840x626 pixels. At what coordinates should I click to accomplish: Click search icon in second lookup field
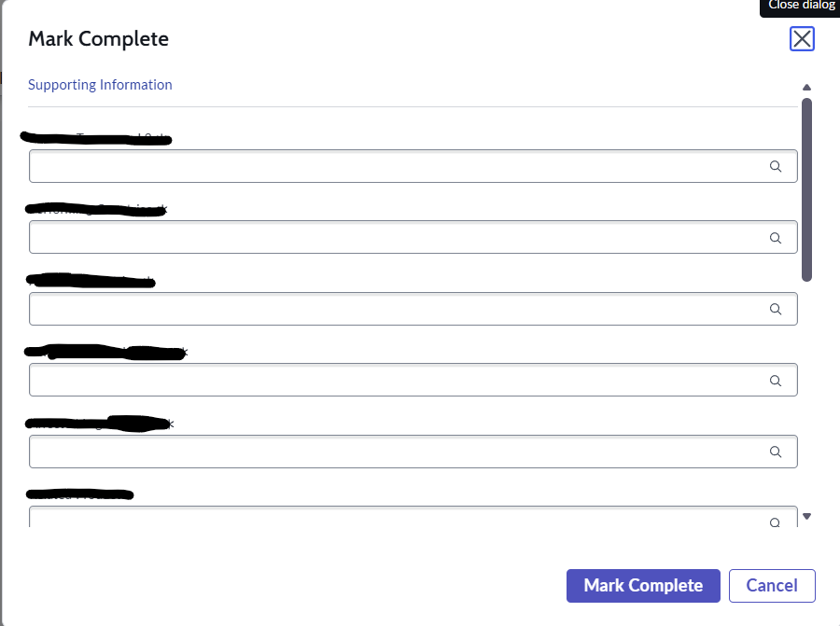point(776,238)
